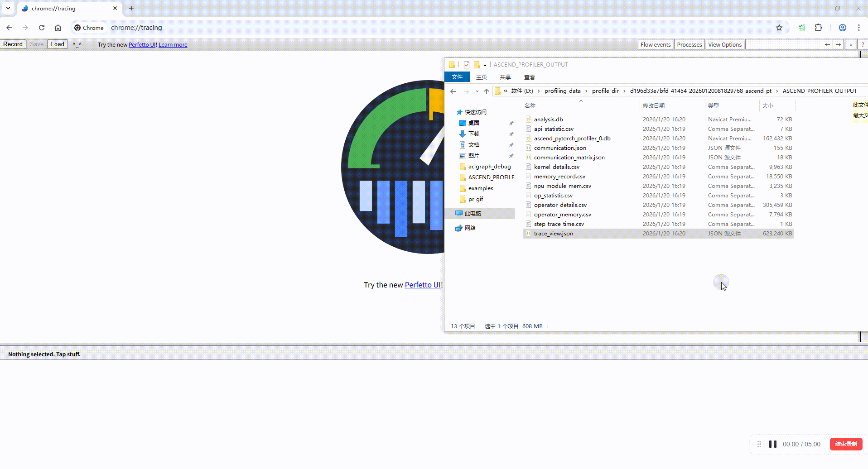Click Explorer up-directory arrow
This screenshot has height=469, width=868.
coord(487,91)
